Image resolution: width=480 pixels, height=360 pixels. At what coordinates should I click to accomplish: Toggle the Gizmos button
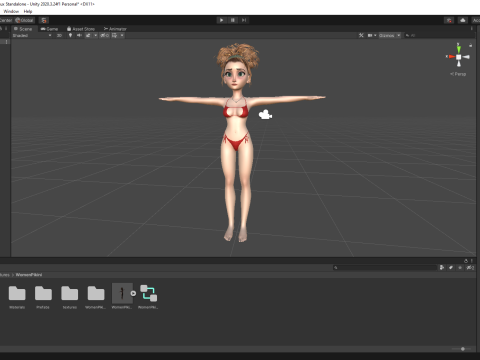(387, 35)
